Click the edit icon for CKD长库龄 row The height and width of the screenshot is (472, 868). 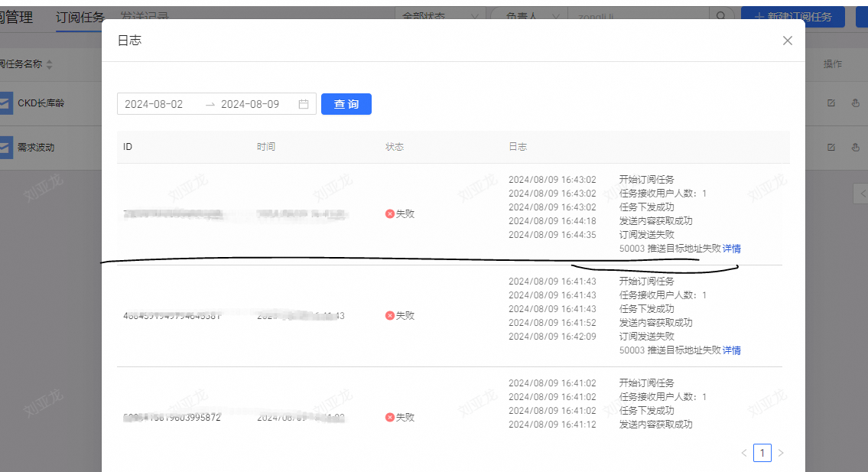click(831, 103)
